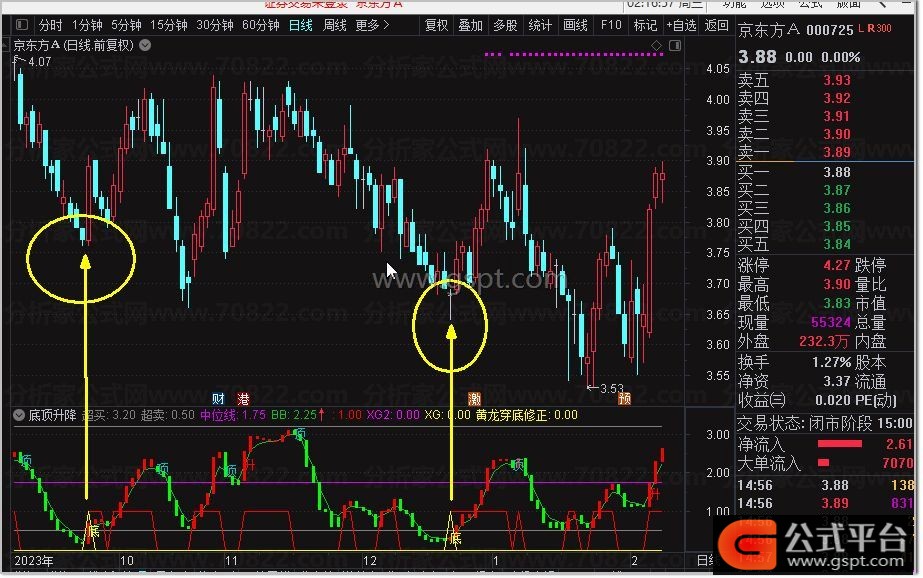This screenshot has height=578, width=923.
Task: Click the 底顶升降 indicator name
Action: 52,415
